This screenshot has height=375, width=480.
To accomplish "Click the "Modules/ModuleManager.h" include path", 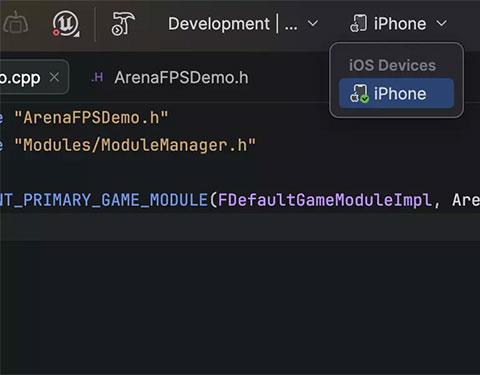I will 135,145.
